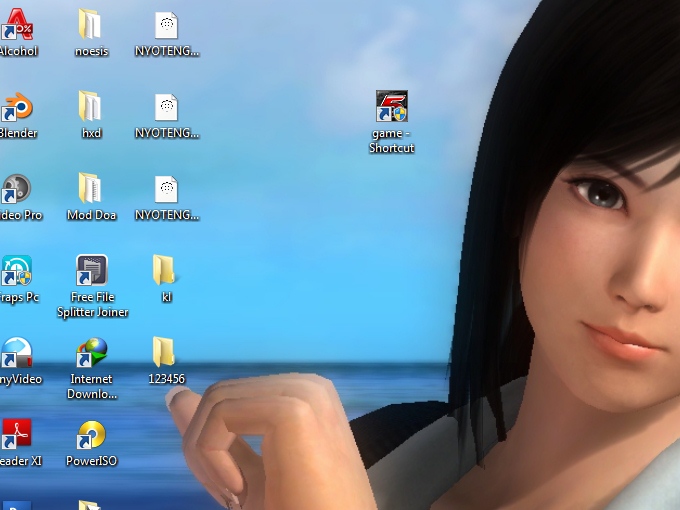Select the folder named kl
The image size is (680, 510).
pyautogui.click(x=166, y=271)
